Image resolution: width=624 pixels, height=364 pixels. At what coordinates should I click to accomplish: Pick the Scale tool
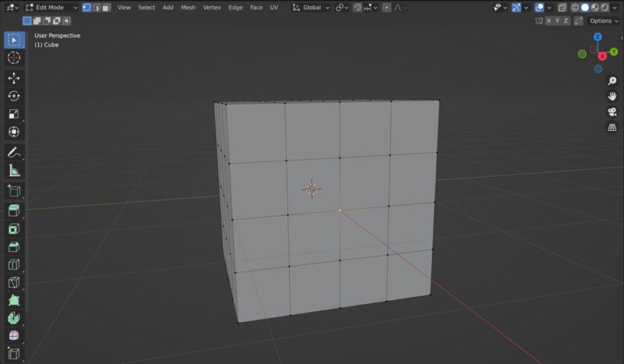14,114
